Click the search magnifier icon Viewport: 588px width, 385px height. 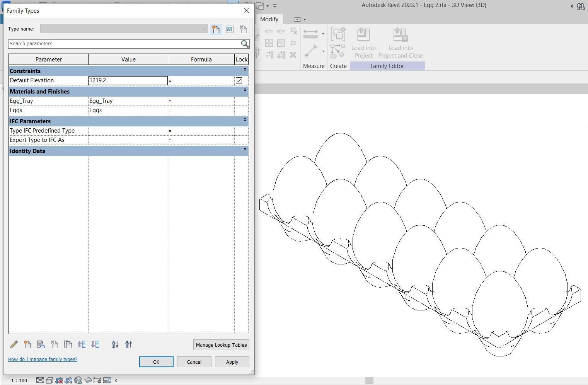click(245, 44)
